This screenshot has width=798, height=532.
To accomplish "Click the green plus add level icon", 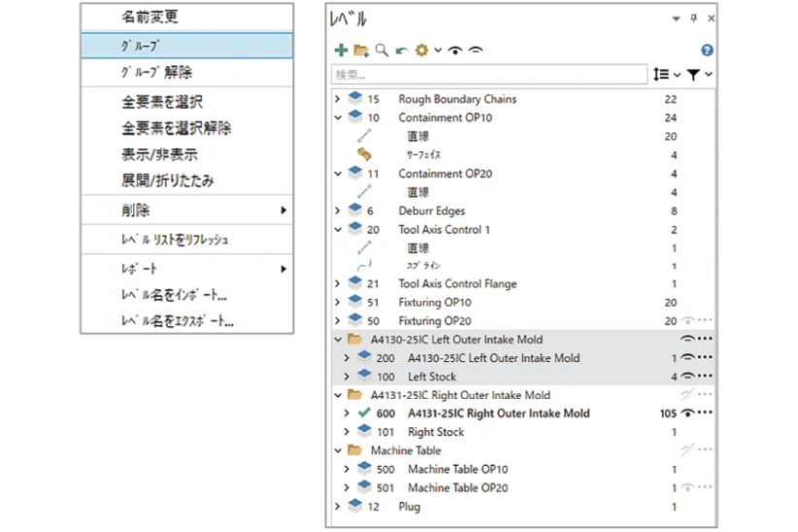I will 341,50.
